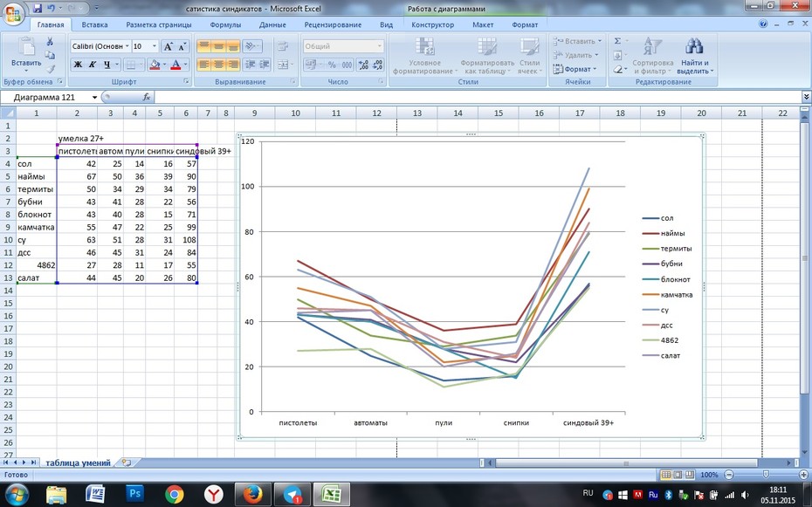Open the font size 10 dropdown
812x507 pixels.
[155, 46]
